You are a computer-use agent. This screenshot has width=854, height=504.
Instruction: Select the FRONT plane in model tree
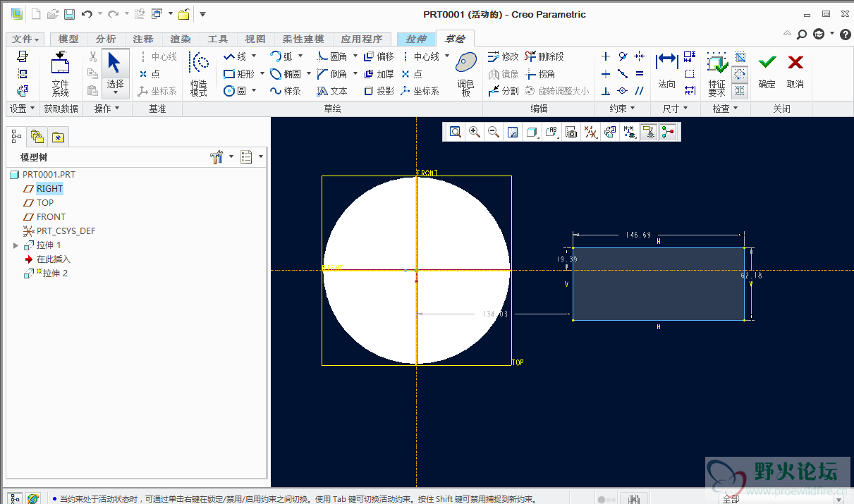(51, 217)
